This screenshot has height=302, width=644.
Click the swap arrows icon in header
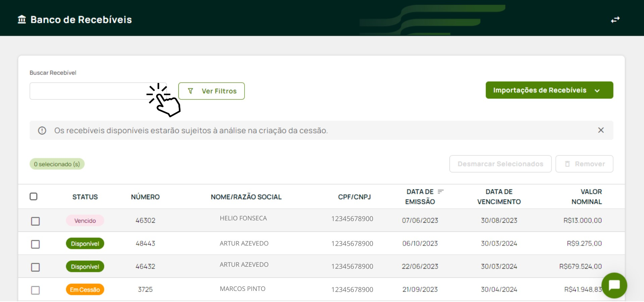(x=615, y=20)
